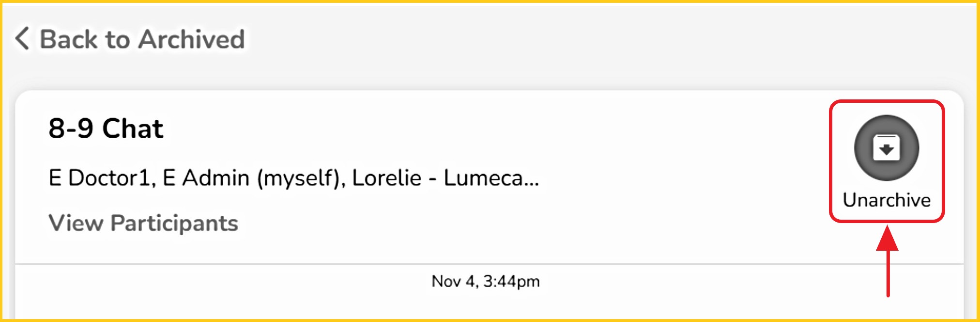Click the word Back beside the chevron
The width and height of the screenshot is (980, 322).
(x=68, y=39)
